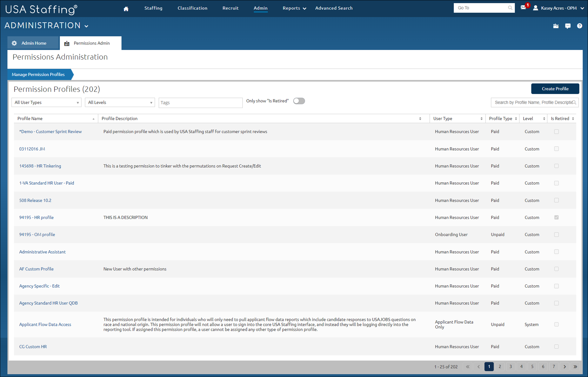588x377 pixels.
Task: Expand the ADMINISTRATION section chevron
Action: [x=86, y=26]
